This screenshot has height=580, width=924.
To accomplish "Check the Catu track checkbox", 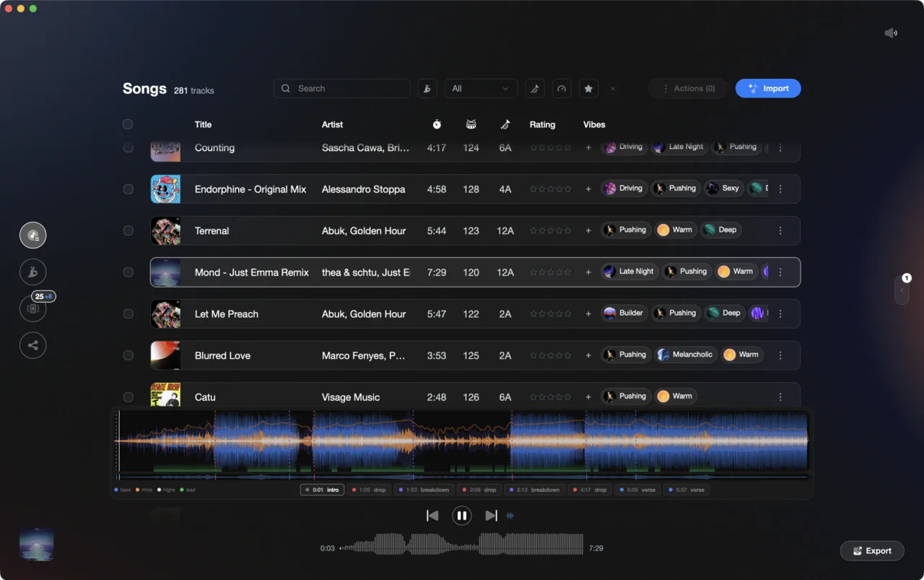I will point(128,397).
